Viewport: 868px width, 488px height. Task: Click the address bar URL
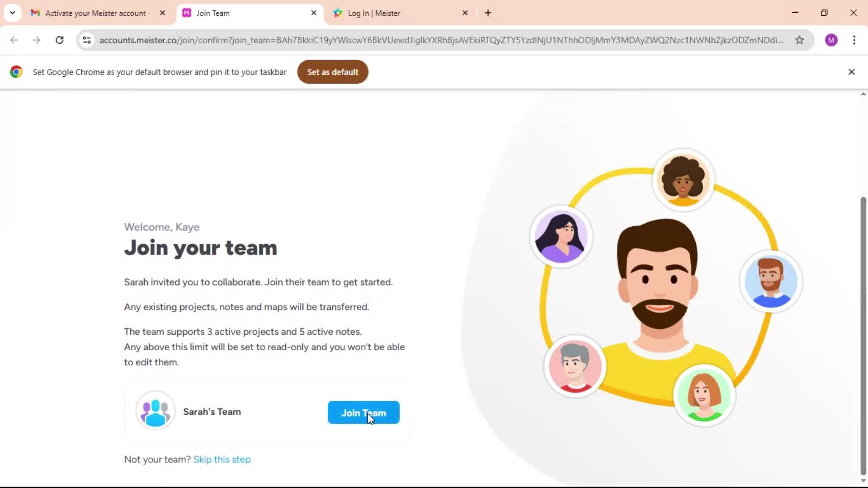click(x=441, y=40)
